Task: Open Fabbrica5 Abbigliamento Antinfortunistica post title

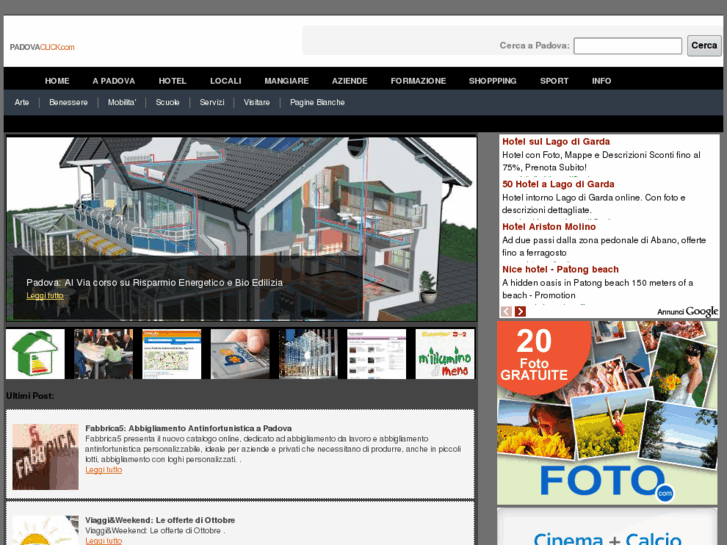Action: 188,428
